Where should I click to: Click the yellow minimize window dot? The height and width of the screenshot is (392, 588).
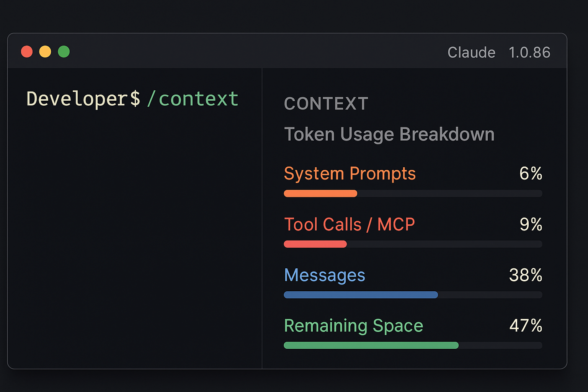45,51
